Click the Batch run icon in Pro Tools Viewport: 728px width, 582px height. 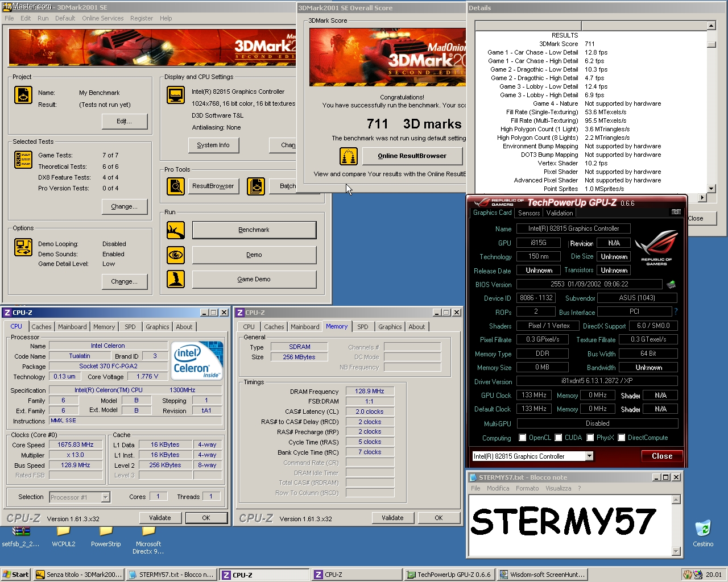tap(256, 186)
